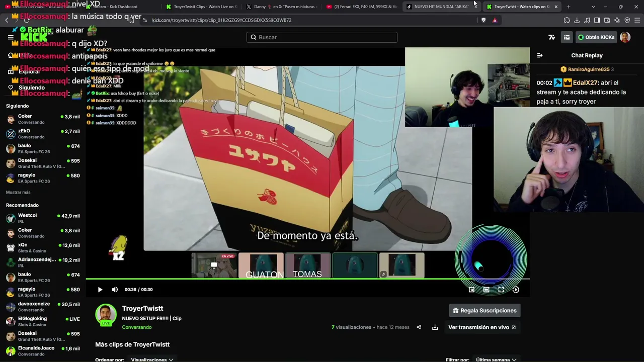Share this clip via the share icon
The image size is (644, 362).
click(x=419, y=327)
